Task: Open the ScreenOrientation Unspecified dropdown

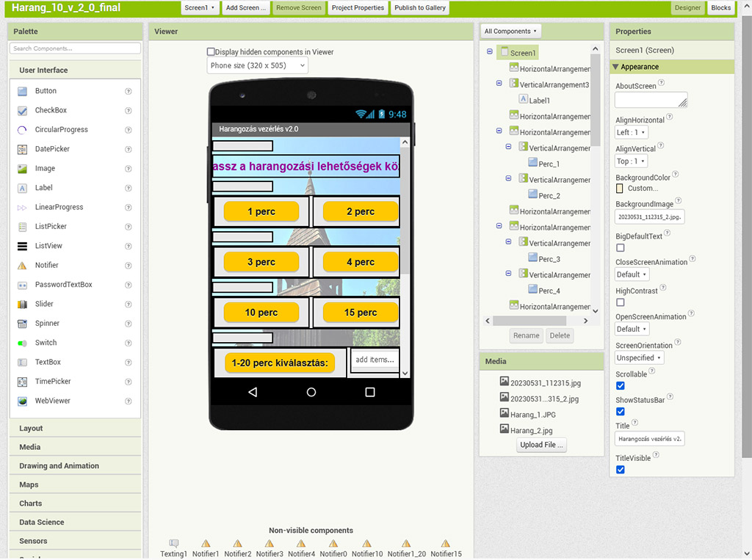Action: (640, 358)
